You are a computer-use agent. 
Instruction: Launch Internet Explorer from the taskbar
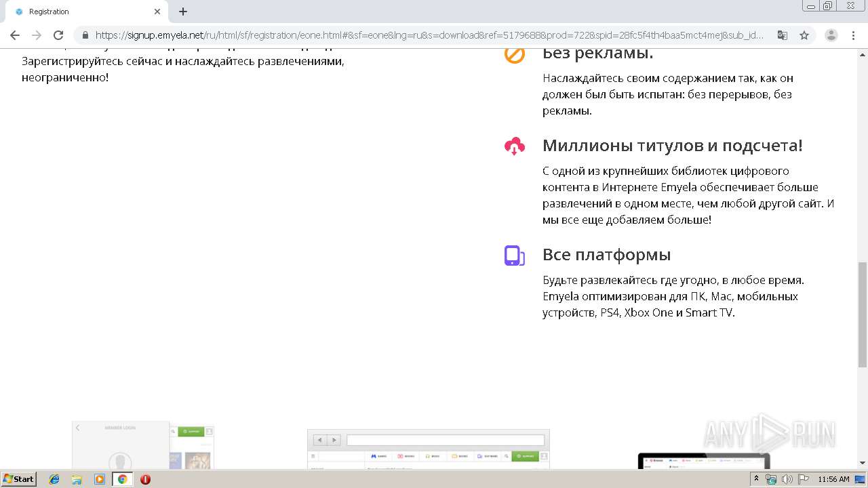point(54,479)
